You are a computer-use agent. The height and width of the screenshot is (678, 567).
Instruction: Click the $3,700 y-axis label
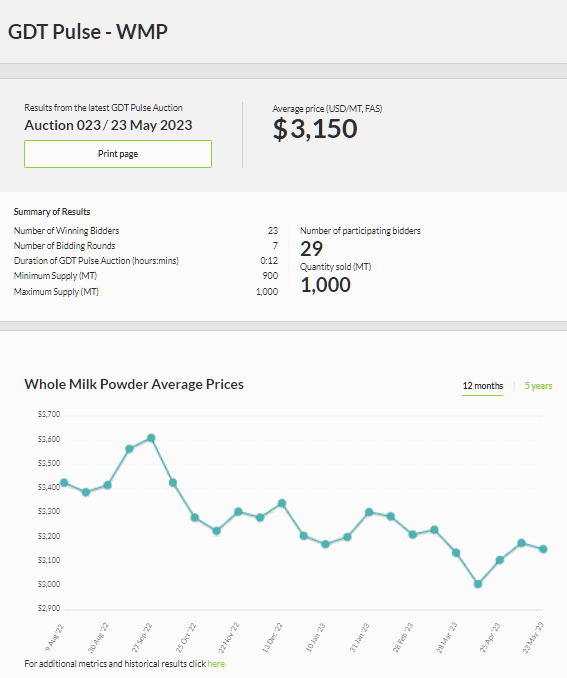pos(49,414)
